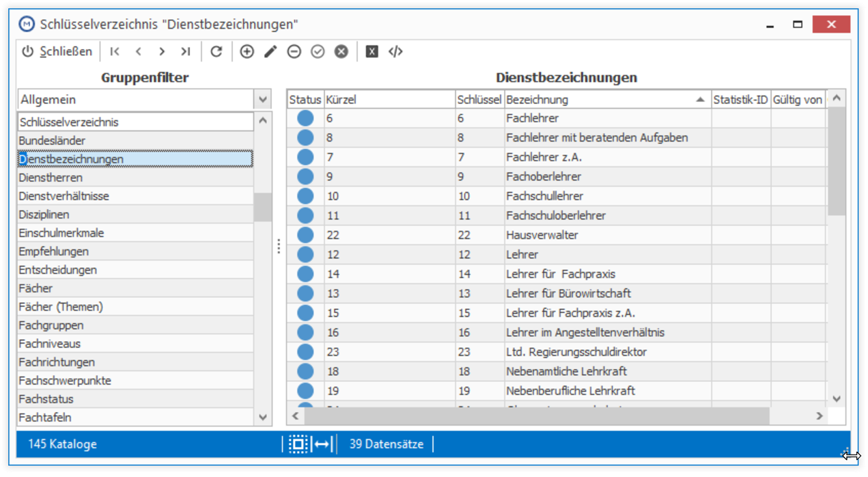Open XML code view icon

(x=395, y=51)
